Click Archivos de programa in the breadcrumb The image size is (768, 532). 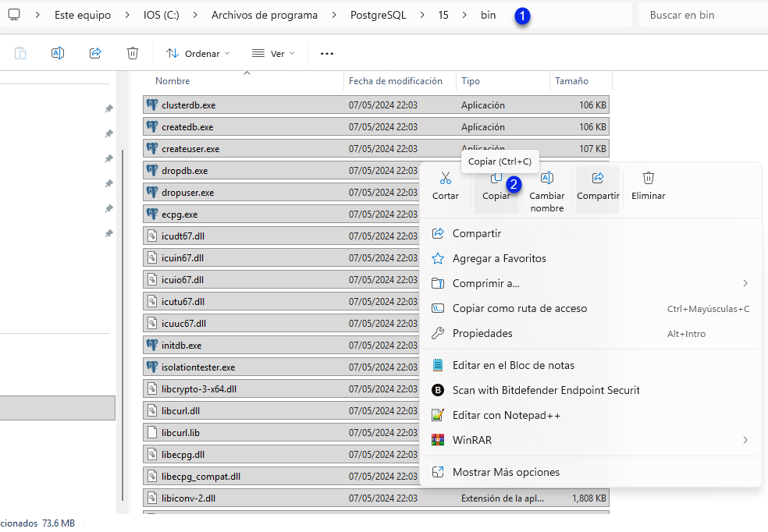(x=265, y=15)
